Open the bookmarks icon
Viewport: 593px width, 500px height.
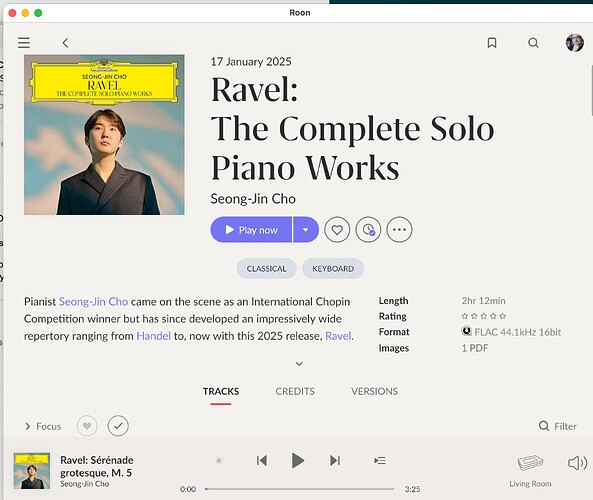coord(492,43)
